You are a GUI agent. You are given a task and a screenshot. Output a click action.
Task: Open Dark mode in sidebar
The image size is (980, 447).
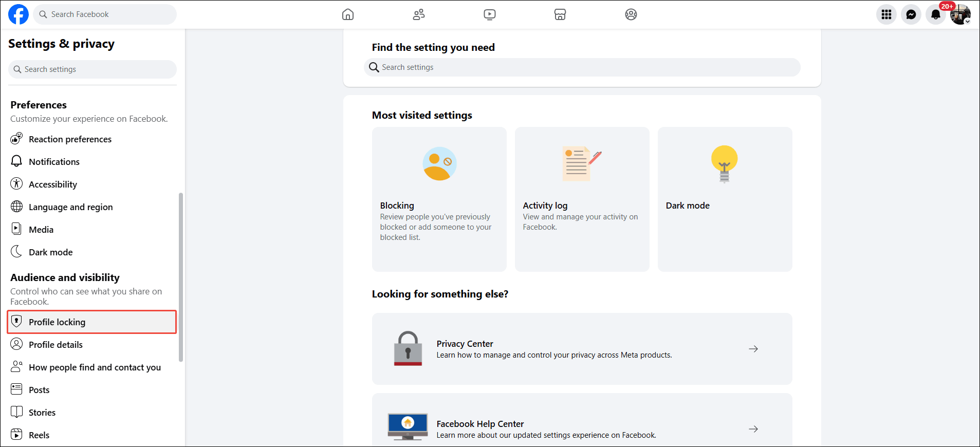tap(93, 252)
